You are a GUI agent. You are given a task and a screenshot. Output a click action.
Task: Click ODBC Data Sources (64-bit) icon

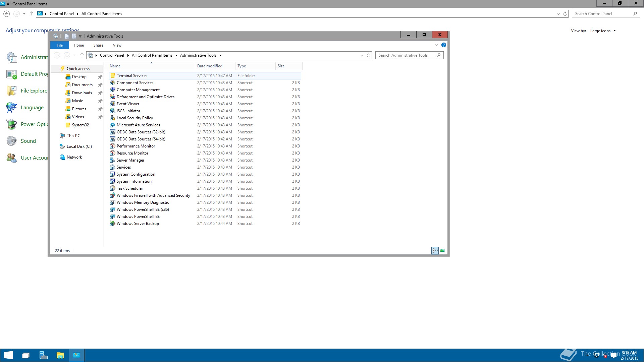(113, 139)
